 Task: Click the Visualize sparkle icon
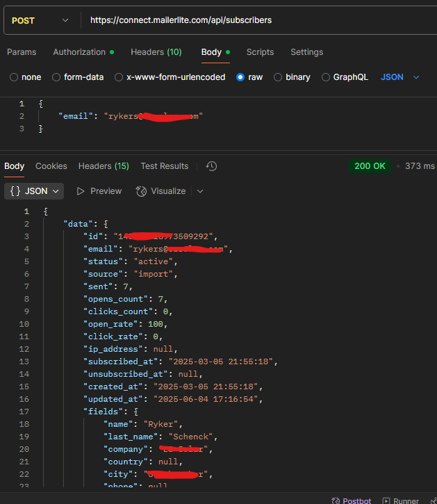coord(141,191)
